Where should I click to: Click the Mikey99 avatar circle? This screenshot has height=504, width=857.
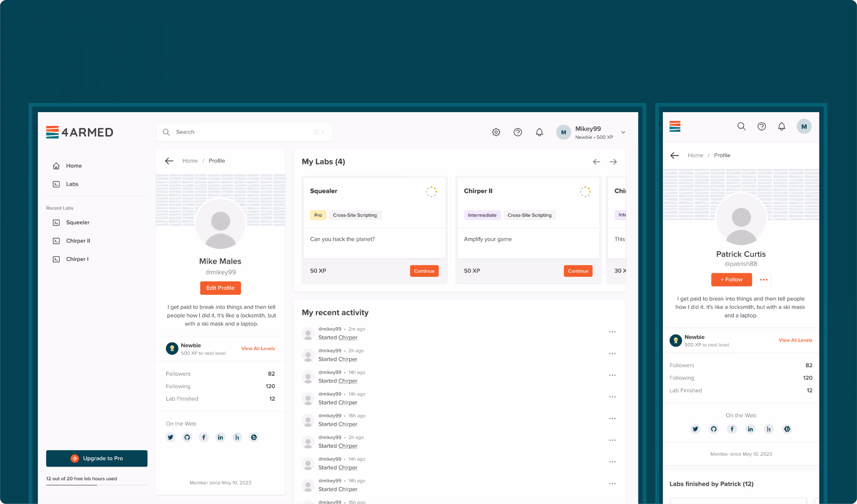pyautogui.click(x=563, y=132)
